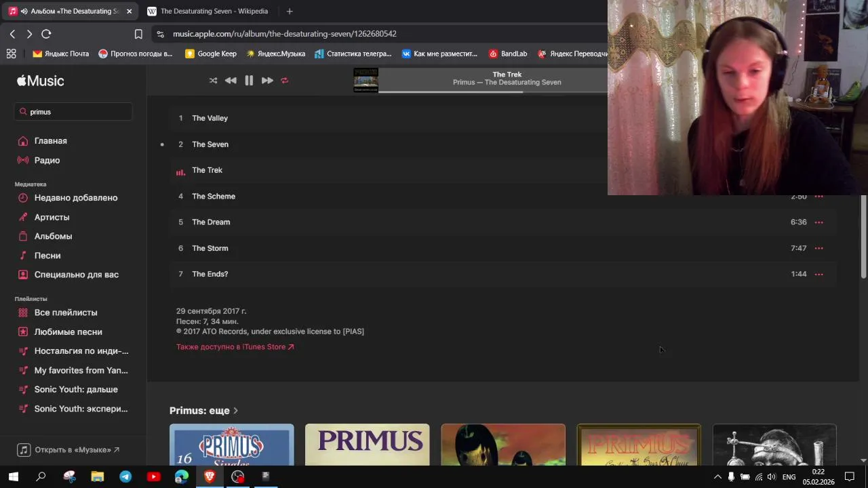
Task: Click the Apple Music logo
Action: click(x=41, y=81)
